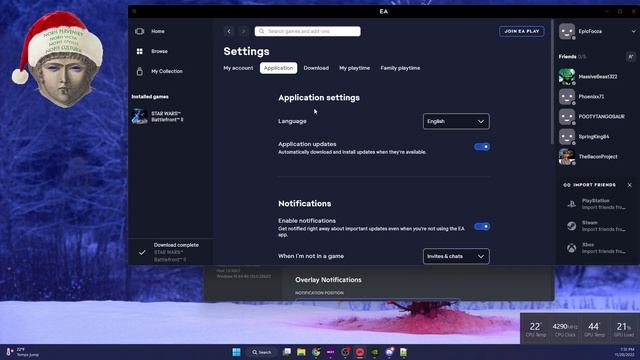Viewport: 640px width, 360px height.
Task: Open friend MassiveBeast322's avatar
Action: 567,77
